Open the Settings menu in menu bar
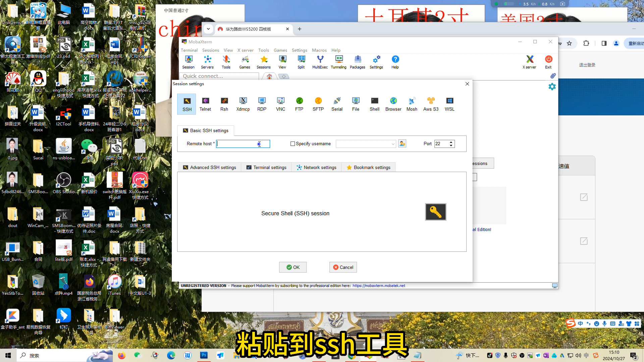The image size is (644, 362). tap(299, 50)
